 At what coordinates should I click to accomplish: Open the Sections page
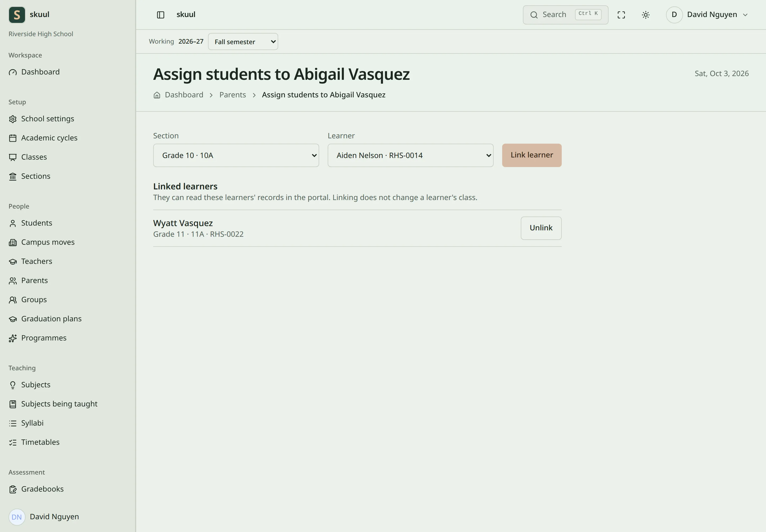tap(68, 176)
